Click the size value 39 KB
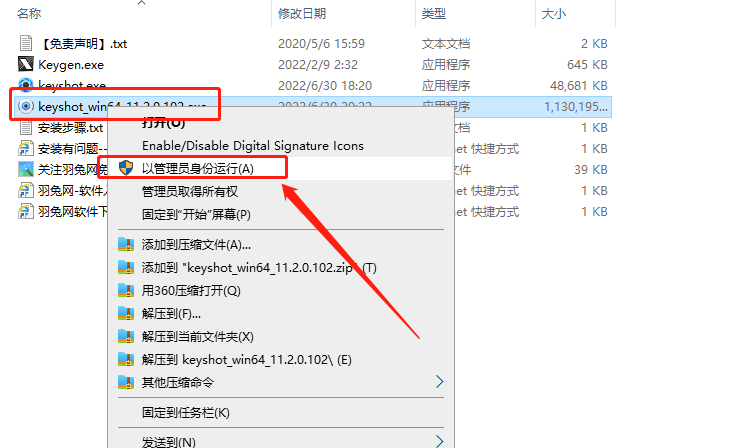Screen dimensions: 738x448 tap(591, 169)
